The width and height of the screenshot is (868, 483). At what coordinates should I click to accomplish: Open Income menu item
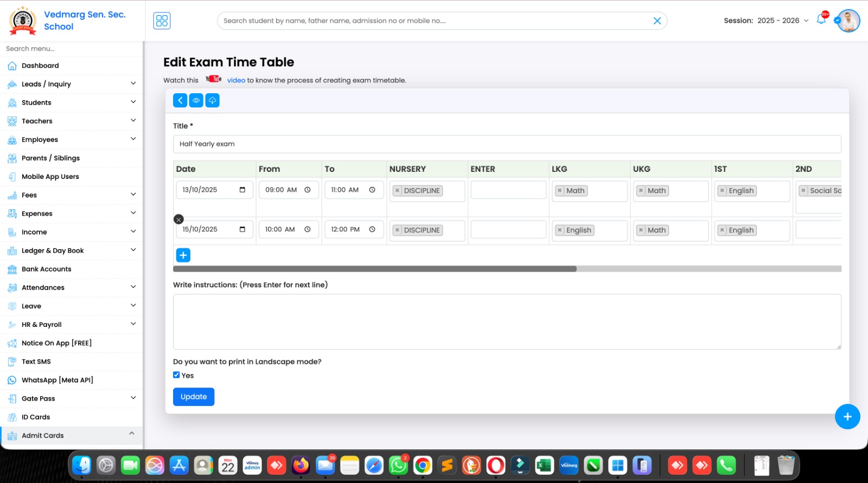pos(72,232)
